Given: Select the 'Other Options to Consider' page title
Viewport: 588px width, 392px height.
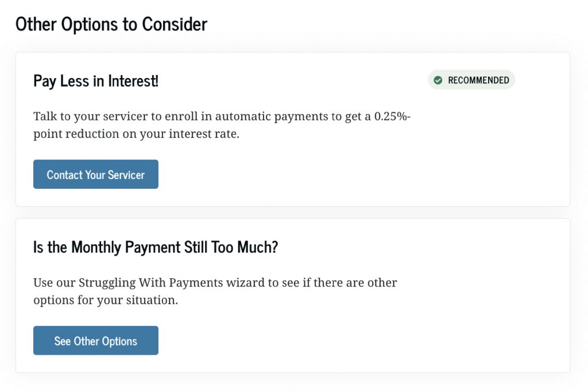Looking at the screenshot, I should coord(111,24).
